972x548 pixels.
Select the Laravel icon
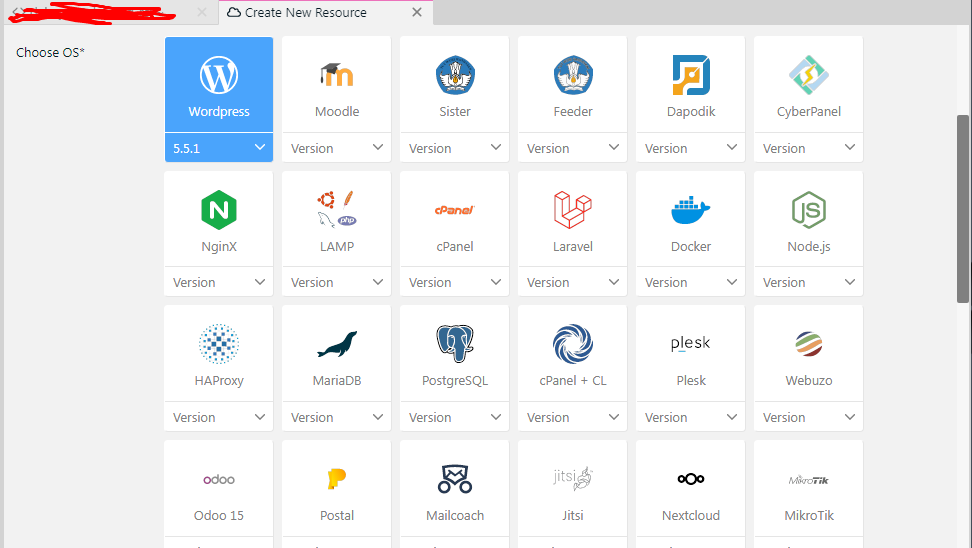(573, 210)
